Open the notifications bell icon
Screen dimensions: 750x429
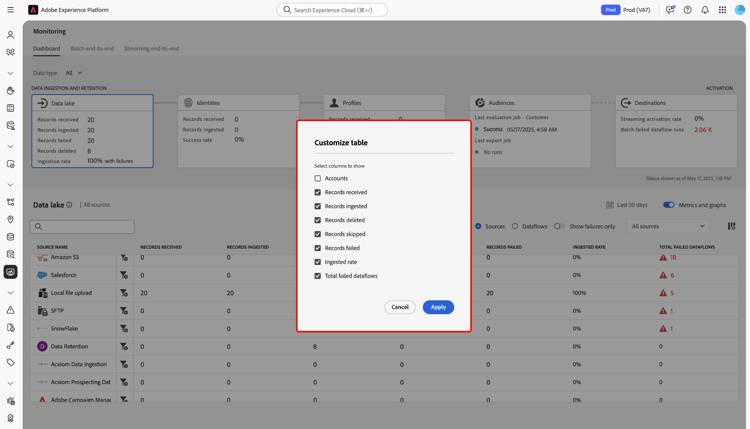(705, 10)
